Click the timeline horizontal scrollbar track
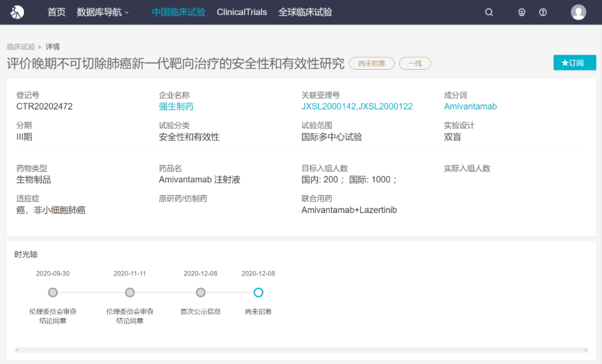 click(x=302, y=350)
